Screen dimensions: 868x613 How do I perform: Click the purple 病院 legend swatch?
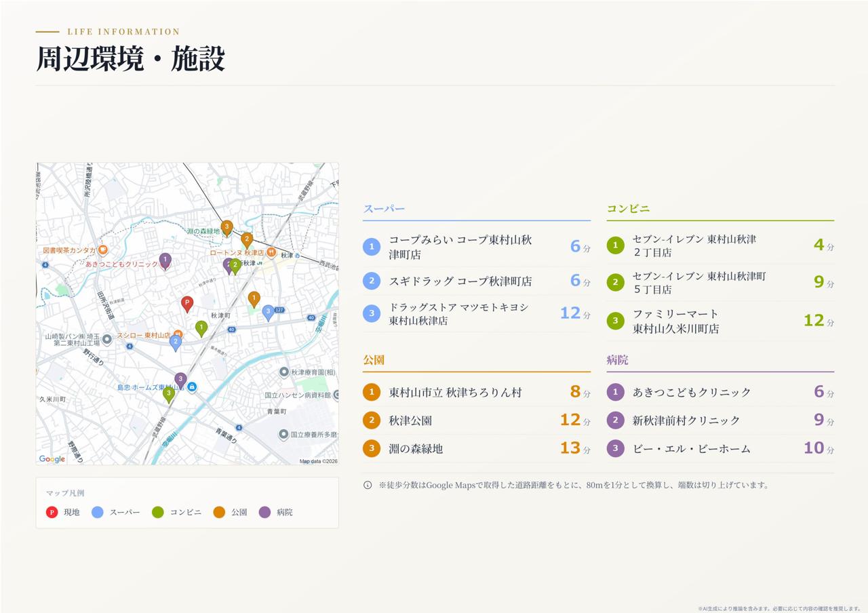click(264, 512)
